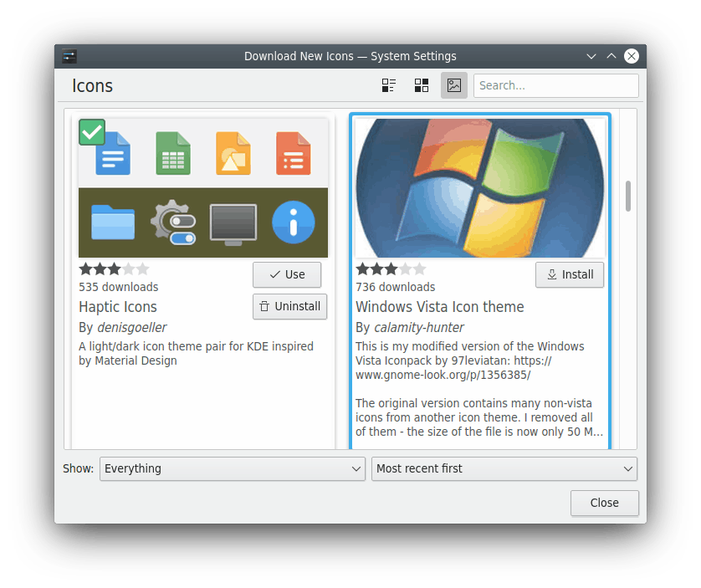Image resolution: width=701 pixels, height=588 pixels.
Task: Open the Most recent first sort dropdown
Action: click(504, 468)
